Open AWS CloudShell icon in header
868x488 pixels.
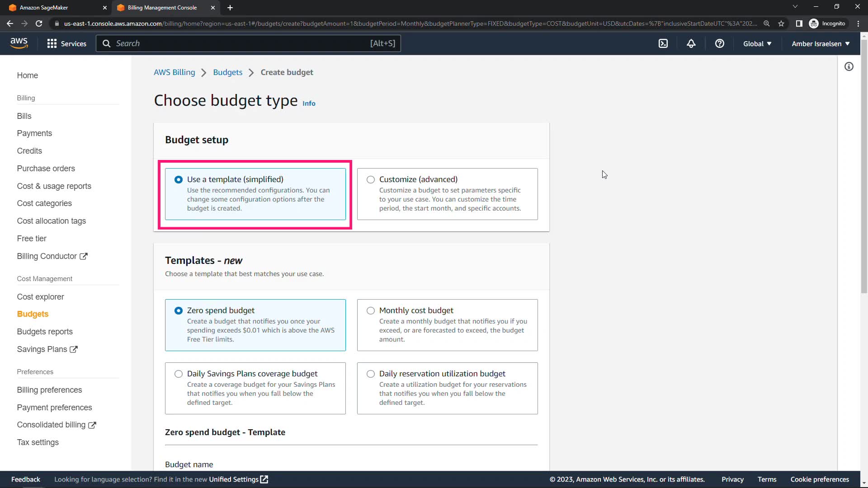coord(663,43)
